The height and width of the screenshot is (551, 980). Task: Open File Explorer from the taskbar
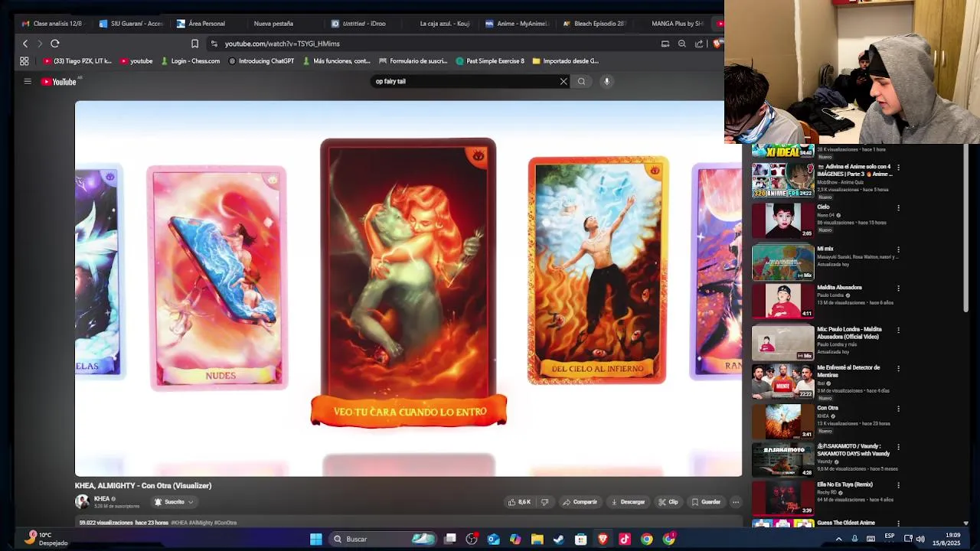(x=537, y=540)
